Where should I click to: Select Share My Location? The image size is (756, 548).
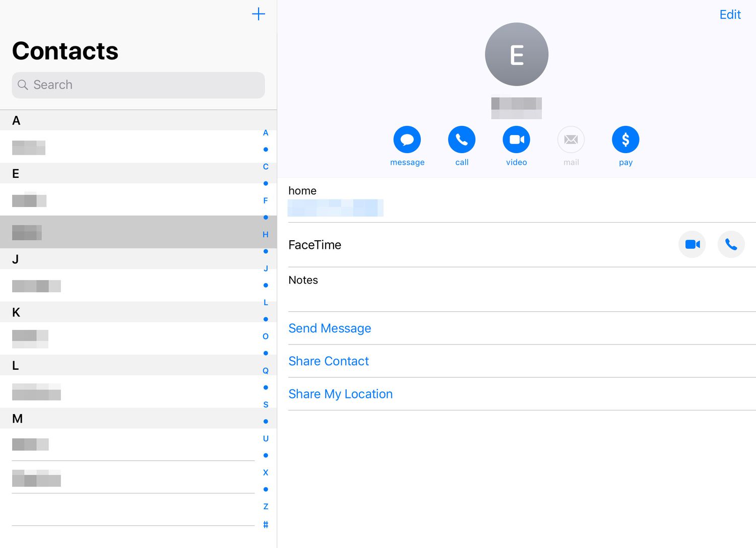coord(340,394)
